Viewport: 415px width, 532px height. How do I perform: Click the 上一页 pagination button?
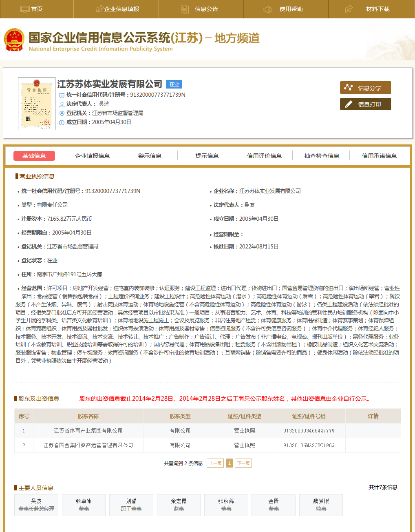(x=215, y=463)
